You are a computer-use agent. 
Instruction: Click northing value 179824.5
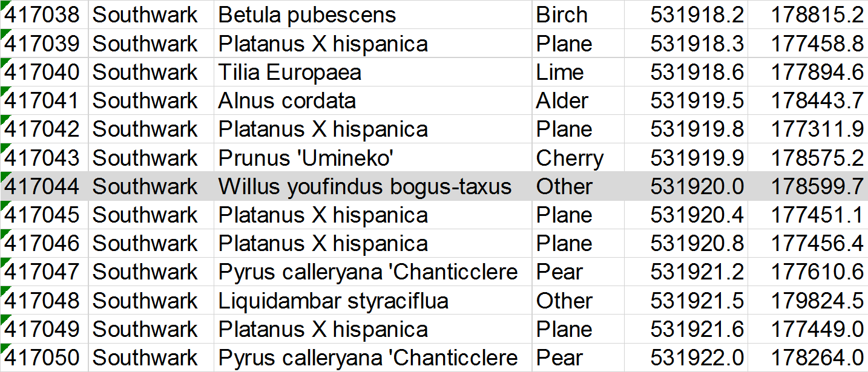(x=817, y=301)
